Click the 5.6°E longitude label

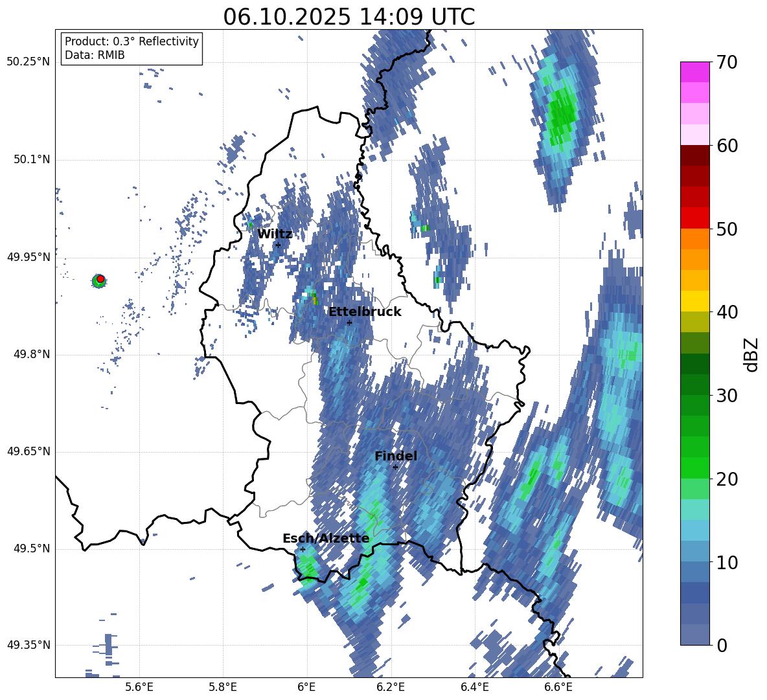pos(139,688)
